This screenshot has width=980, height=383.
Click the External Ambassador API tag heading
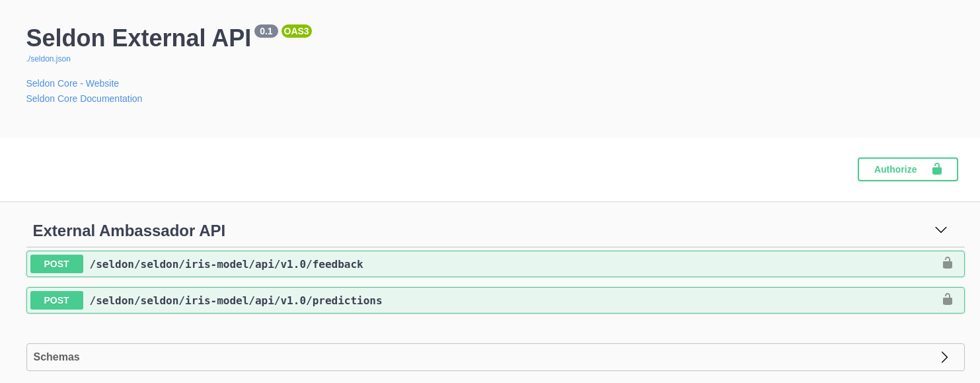[129, 231]
